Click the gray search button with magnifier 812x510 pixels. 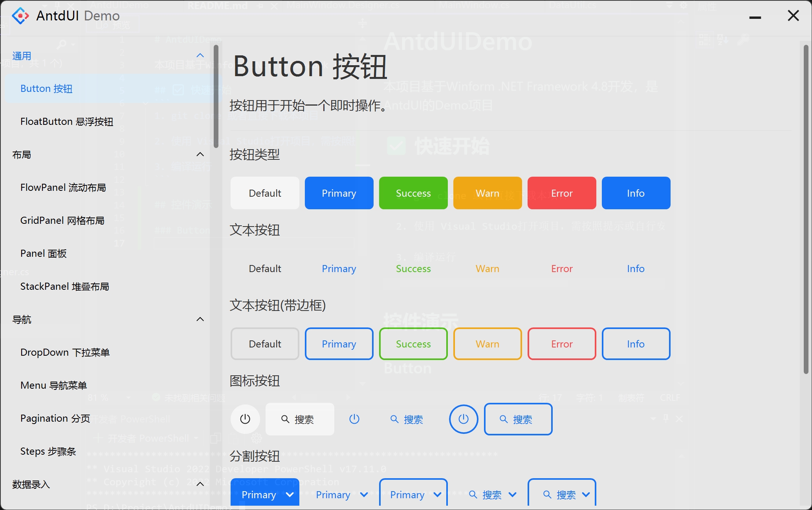click(x=299, y=419)
